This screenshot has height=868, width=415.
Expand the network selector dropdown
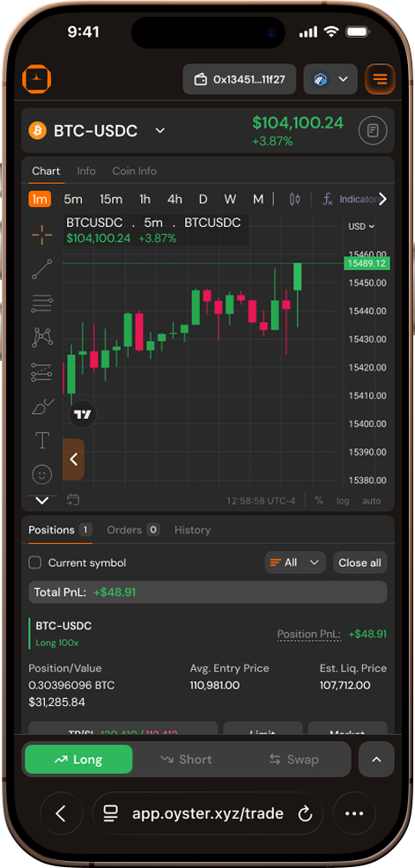pyautogui.click(x=330, y=79)
